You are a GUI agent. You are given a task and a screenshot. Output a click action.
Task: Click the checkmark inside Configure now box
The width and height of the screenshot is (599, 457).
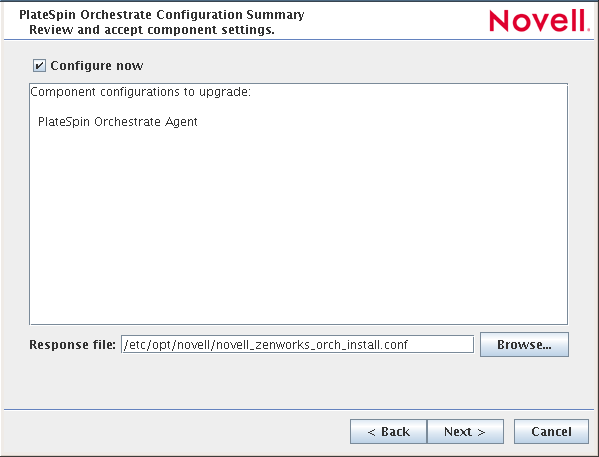(x=39, y=66)
